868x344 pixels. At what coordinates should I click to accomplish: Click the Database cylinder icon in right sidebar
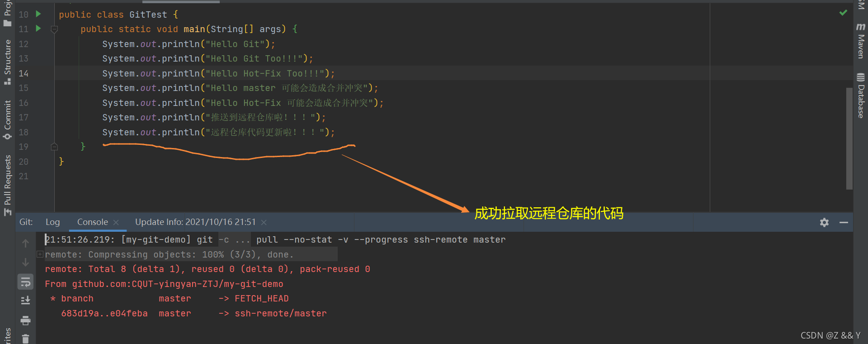coord(861,77)
